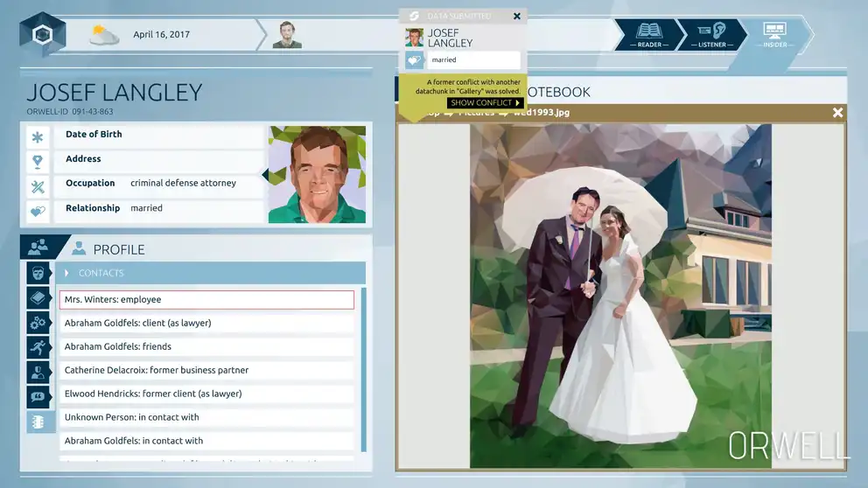Close the wed1993.jpg image viewer
Viewport: 868px width, 488px height.
(837, 113)
